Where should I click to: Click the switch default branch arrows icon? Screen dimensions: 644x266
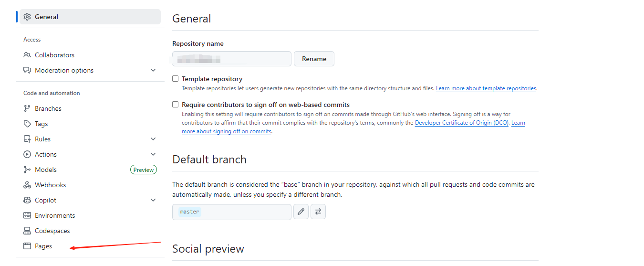[x=318, y=212]
